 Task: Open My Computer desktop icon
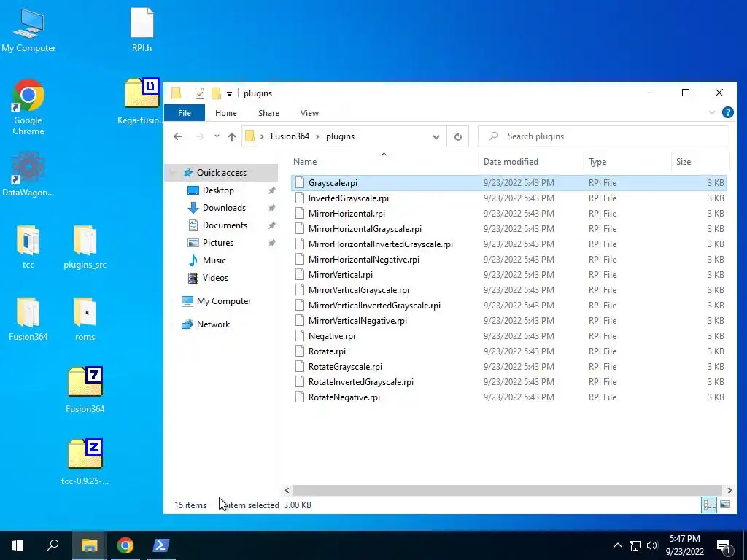coord(28,30)
